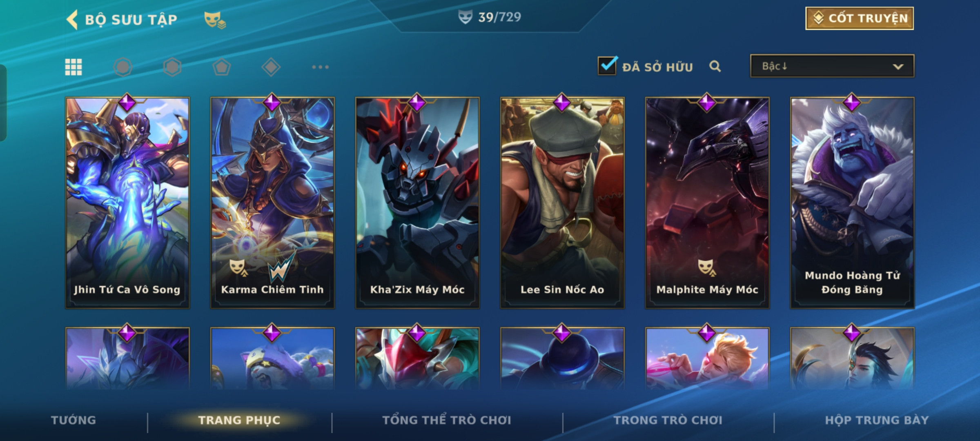
Task: Switch to the Tướng tab
Action: (73, 420)
